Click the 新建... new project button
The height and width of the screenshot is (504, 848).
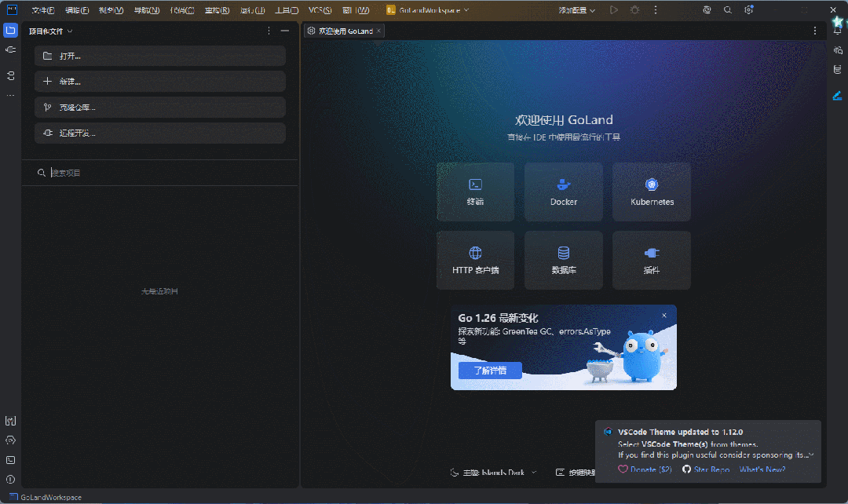pos(160,81)
